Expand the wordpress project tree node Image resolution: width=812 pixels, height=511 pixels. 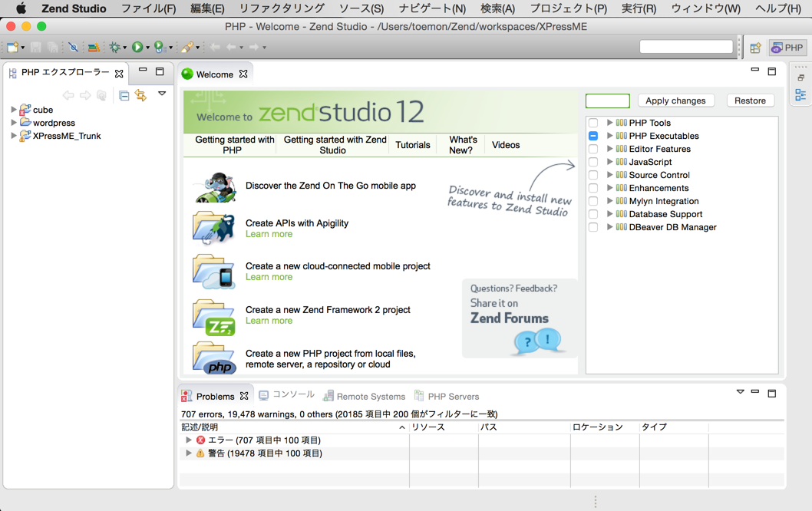coord(14,123)
